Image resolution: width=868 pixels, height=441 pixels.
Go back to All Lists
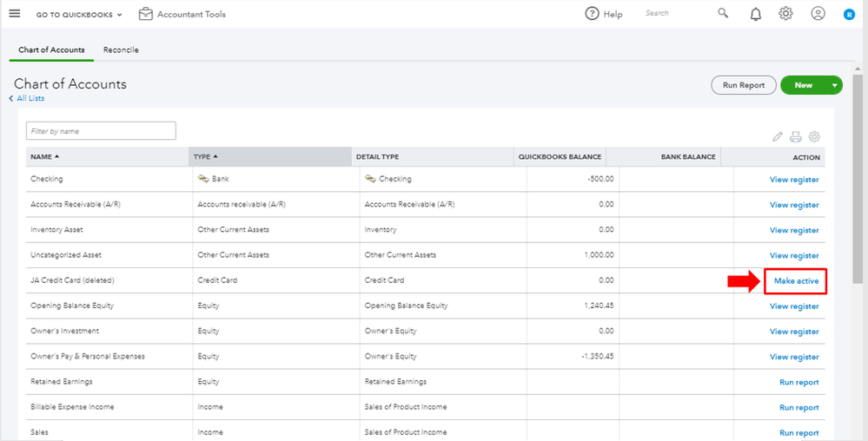pos(27,99)
